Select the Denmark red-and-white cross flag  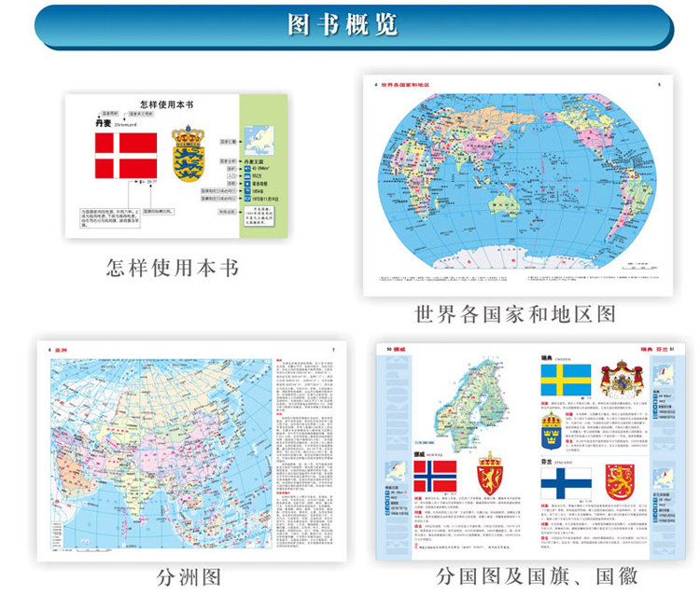click(126, 155)
